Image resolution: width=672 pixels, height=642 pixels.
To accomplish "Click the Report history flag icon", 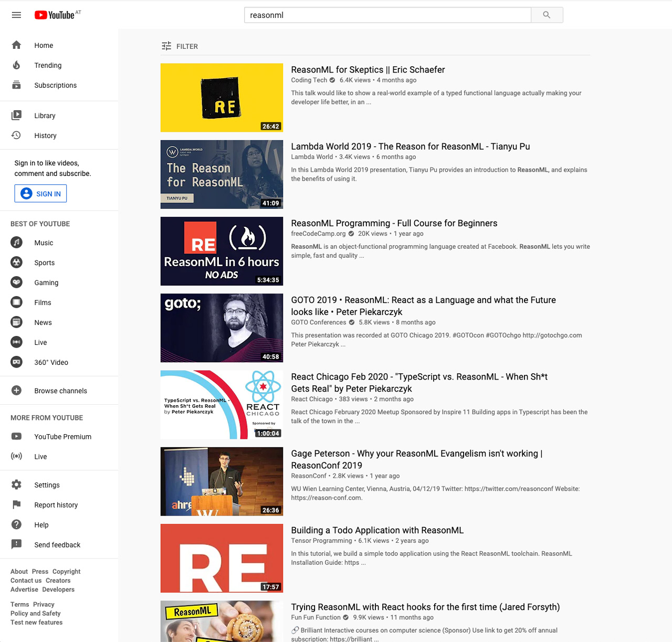I will point(17,505).
